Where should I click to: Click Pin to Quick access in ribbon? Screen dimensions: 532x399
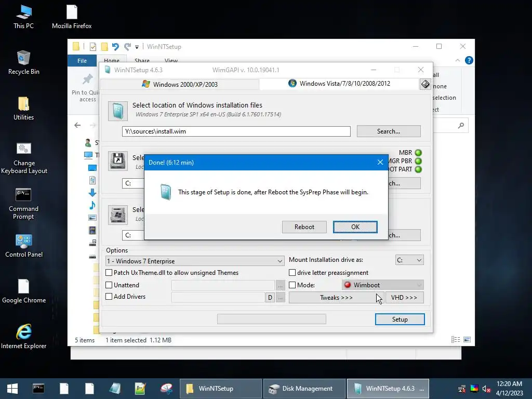click(87, 87)
